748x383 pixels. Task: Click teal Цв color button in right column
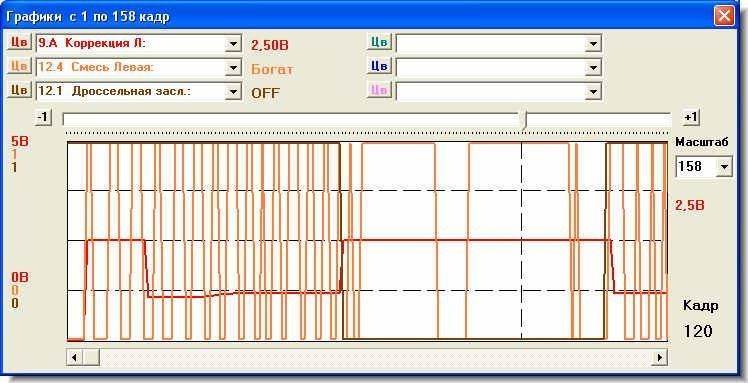click(379, 42)
